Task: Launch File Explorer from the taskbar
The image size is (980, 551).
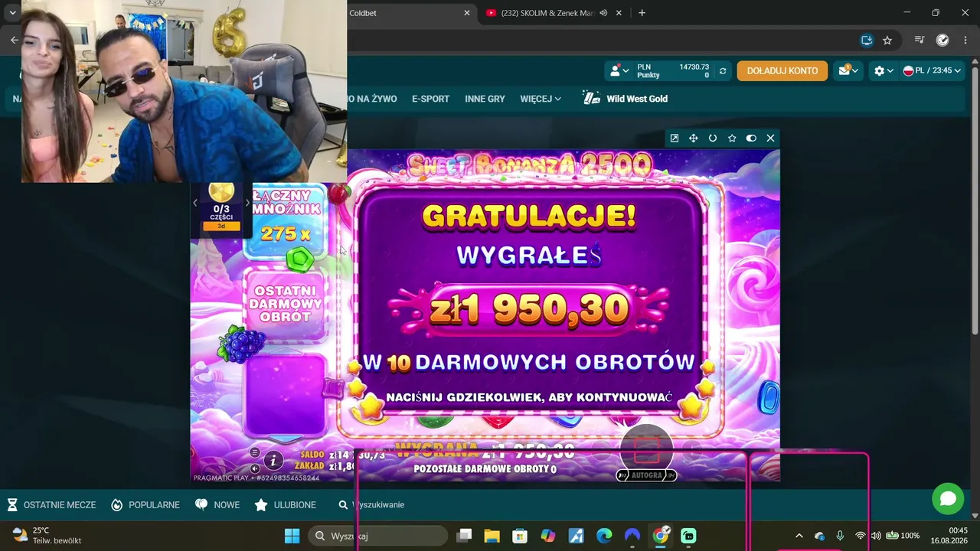Action: click(x=492, y=536)
